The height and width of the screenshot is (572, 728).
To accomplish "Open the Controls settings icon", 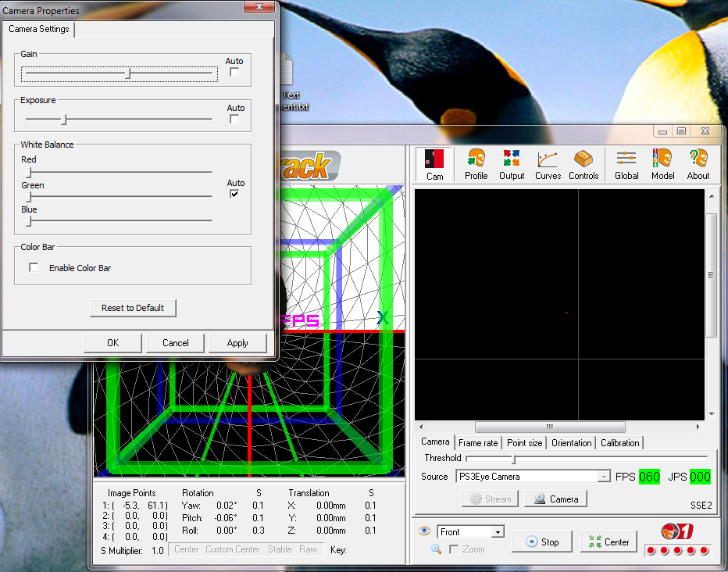I will [x=583, y=164].
